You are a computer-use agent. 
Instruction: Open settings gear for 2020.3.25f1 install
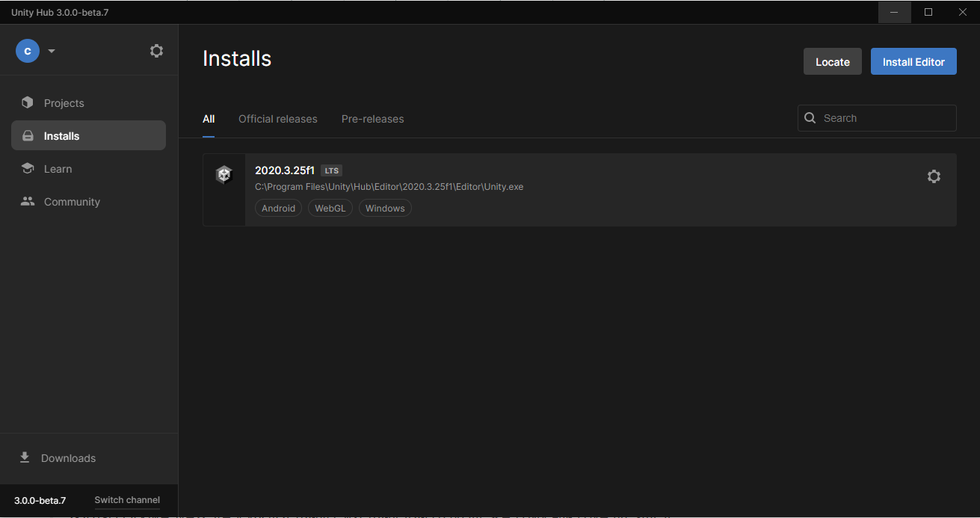[934, 176]
